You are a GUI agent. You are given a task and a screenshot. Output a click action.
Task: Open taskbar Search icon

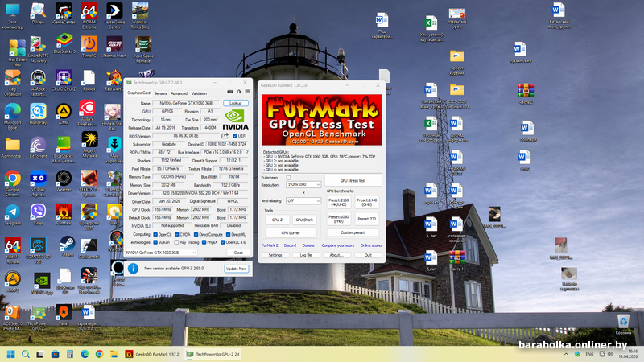tap(26, 354)
